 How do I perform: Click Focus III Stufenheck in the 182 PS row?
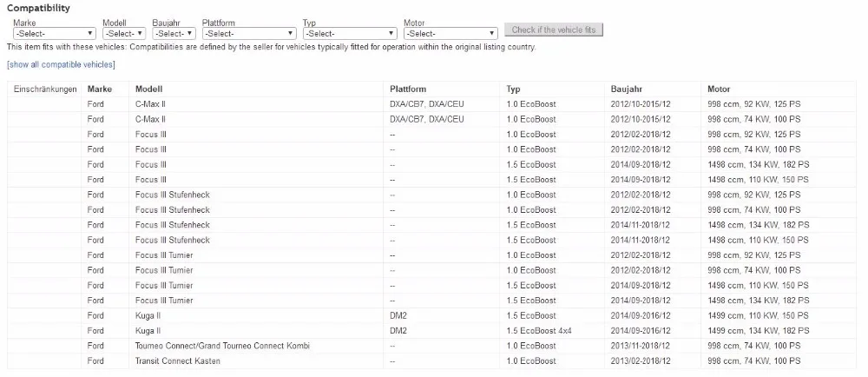pos(173,225)
